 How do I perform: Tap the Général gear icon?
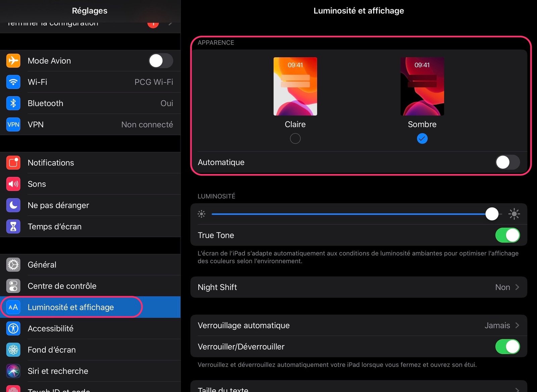tap(13, 265)
